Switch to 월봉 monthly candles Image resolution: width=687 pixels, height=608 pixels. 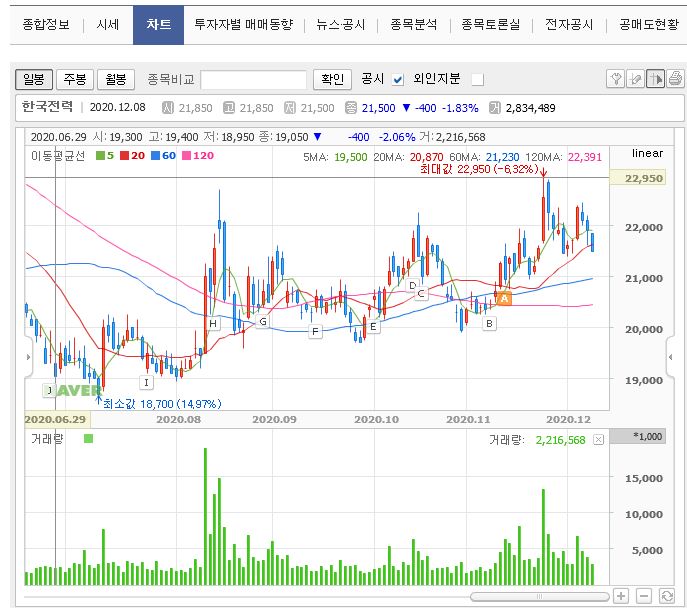[116, 79]
